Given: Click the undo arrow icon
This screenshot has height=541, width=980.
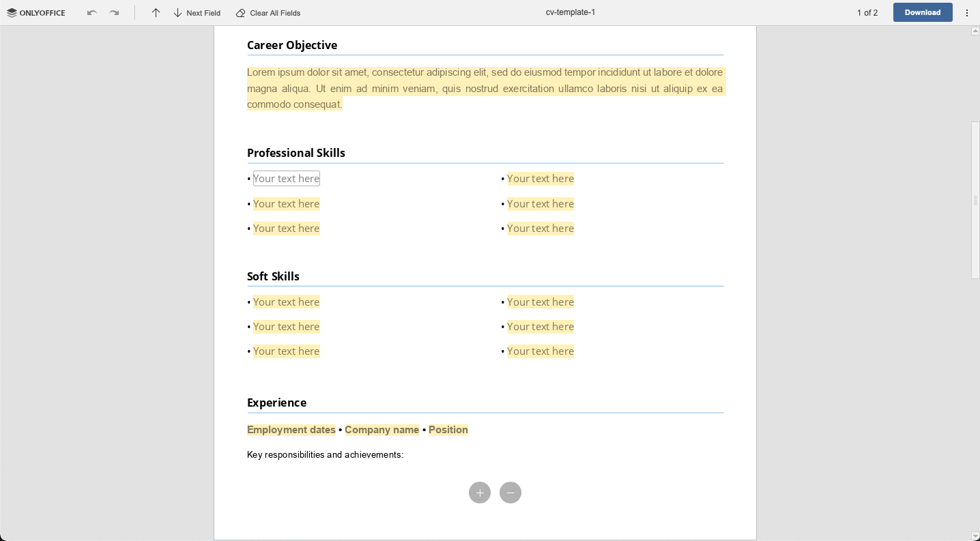Looking at the screenshot, I should (92, 13).
